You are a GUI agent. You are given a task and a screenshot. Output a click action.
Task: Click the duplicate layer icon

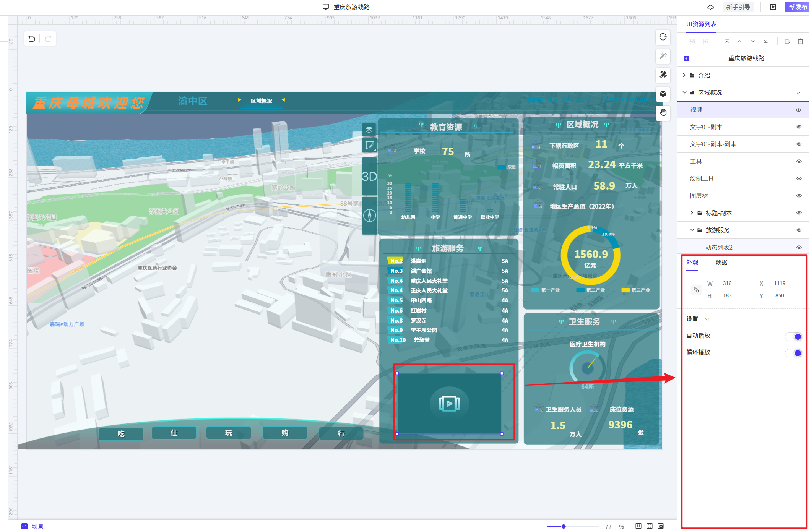(x=788, y=41)
